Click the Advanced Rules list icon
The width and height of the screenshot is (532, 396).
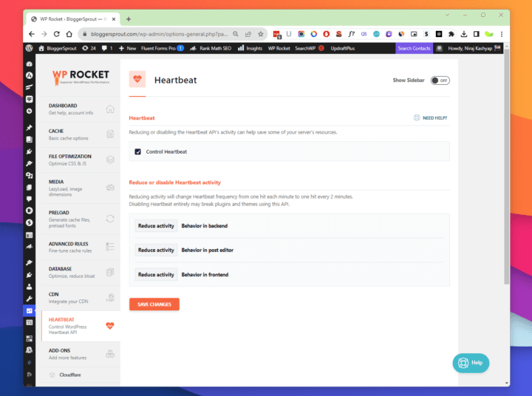(110, 247)
